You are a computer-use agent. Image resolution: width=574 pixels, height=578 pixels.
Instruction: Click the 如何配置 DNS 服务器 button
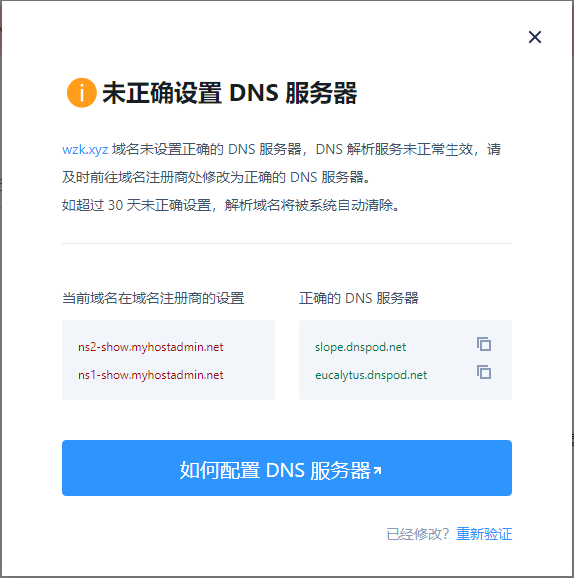(x=287, y=468)
